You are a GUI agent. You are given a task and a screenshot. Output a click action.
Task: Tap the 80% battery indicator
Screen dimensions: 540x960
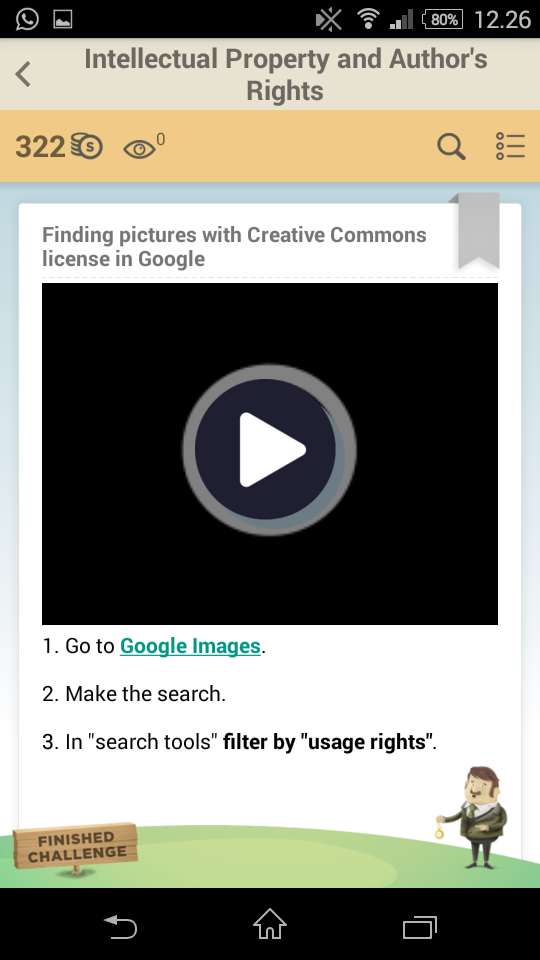(442, 20)
